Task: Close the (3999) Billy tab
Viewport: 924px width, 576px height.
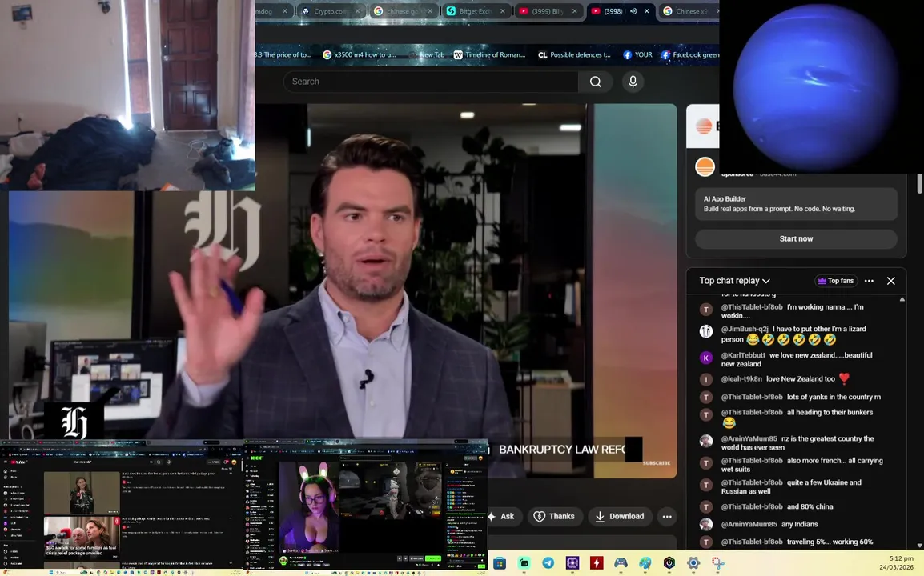Action: click(x=575, y=11)
